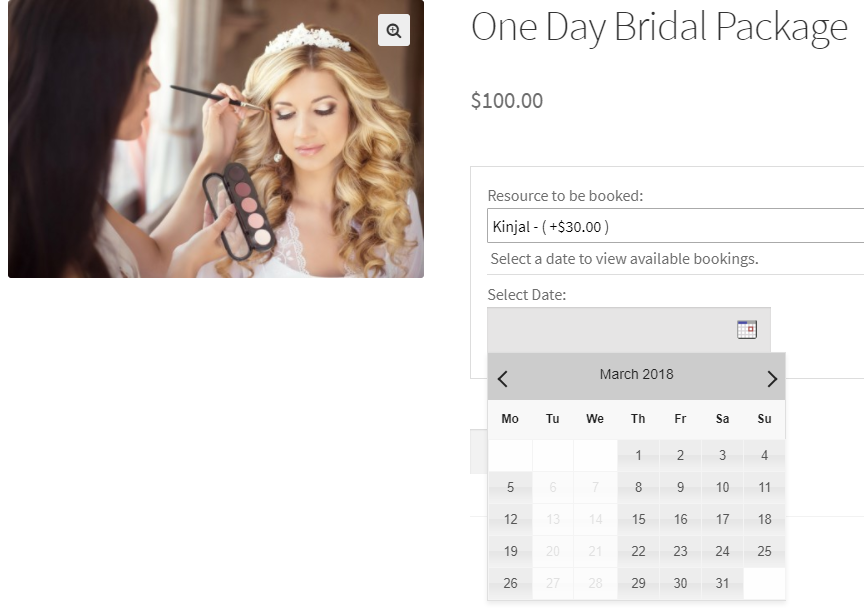Choose March 31 on the calendar
Screen dimensions: 864x610
point(722,583)
